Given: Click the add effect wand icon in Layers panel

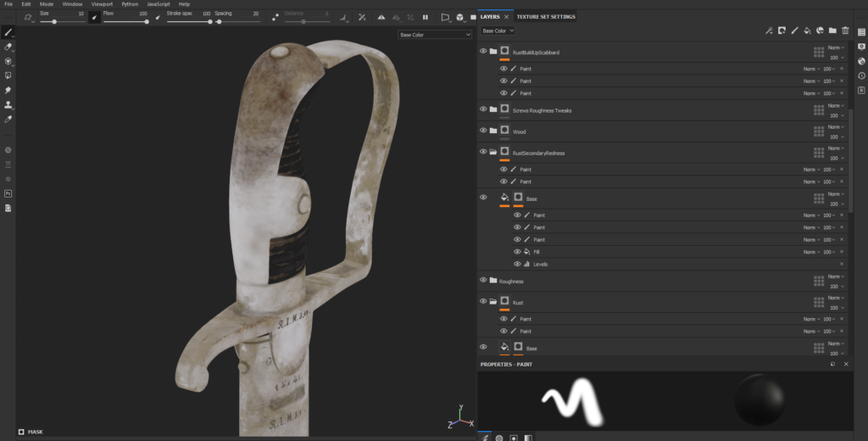Looking at the screenshot, I should tap(769, 31).
